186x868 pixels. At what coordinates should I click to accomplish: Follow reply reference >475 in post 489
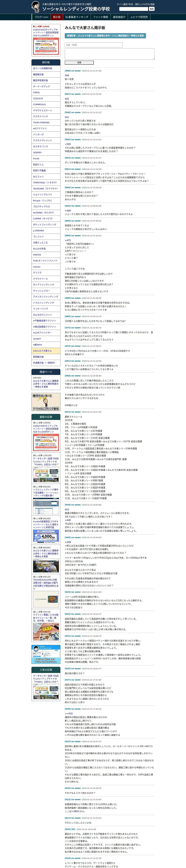coord(68,241)
